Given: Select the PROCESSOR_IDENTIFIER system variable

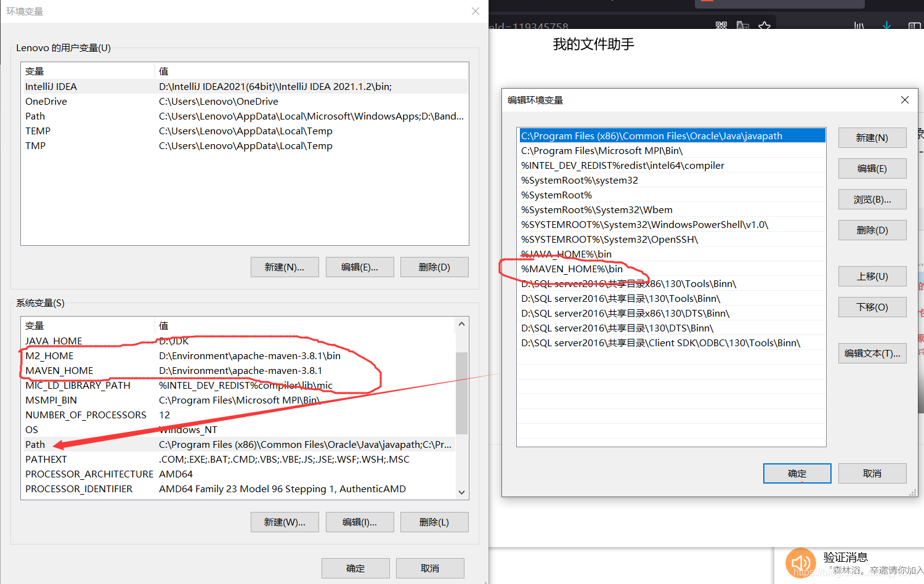Looking at the screenshot, I should [x=238, y=489].
